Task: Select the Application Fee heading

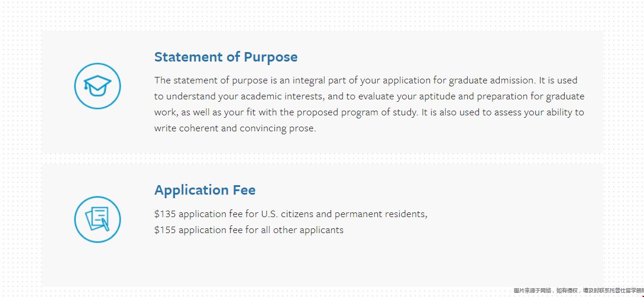Action: (205, 190)
